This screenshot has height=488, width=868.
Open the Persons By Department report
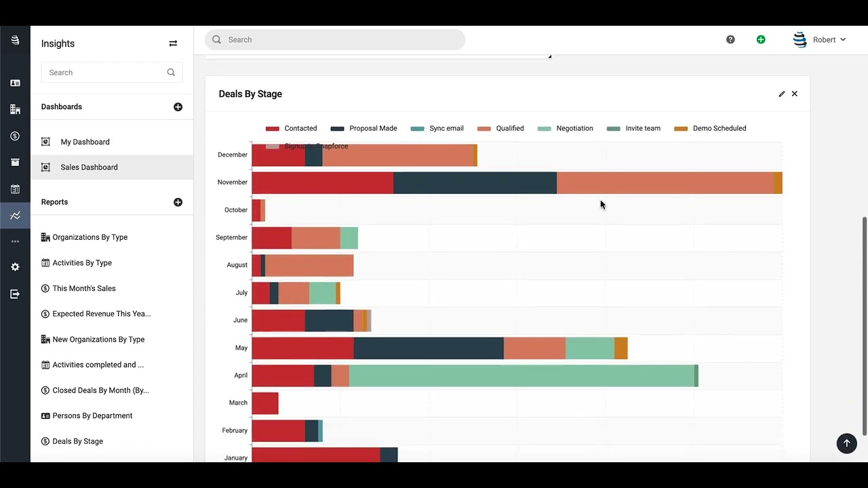(x=92, y=415)
